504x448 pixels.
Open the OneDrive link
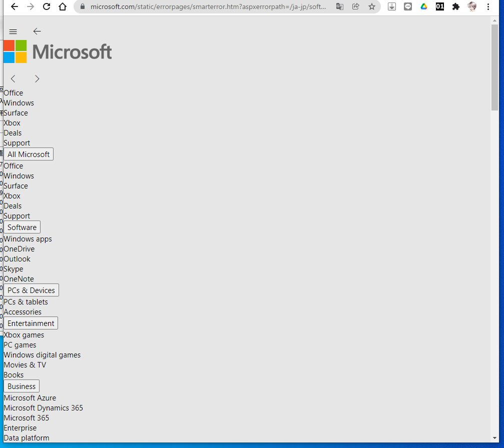pos(19,249)
